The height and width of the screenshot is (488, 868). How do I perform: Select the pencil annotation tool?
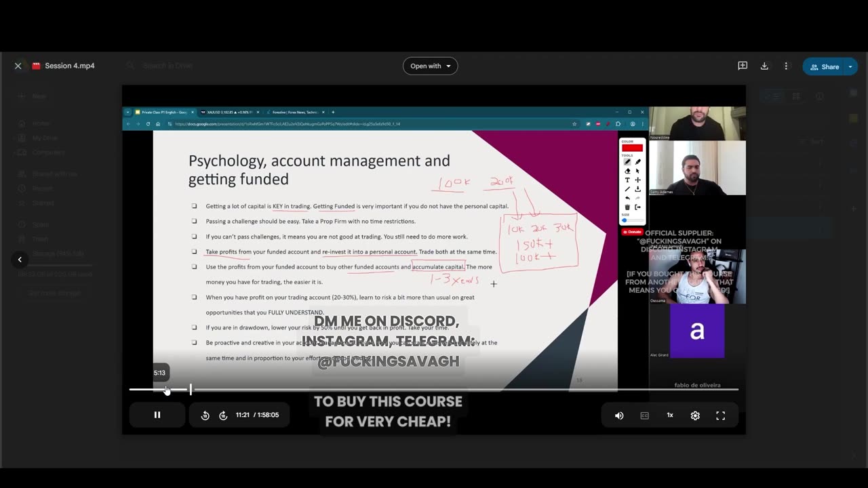coord(627,162)
